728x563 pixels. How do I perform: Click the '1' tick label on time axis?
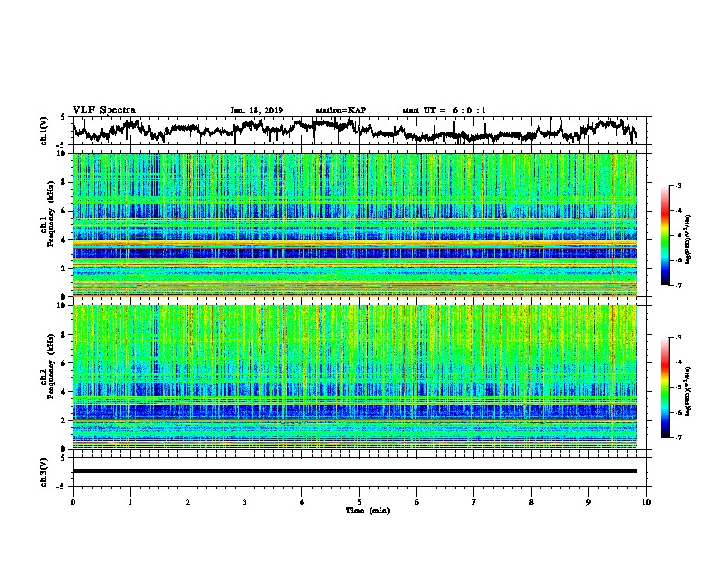click(x=130, y=502)
